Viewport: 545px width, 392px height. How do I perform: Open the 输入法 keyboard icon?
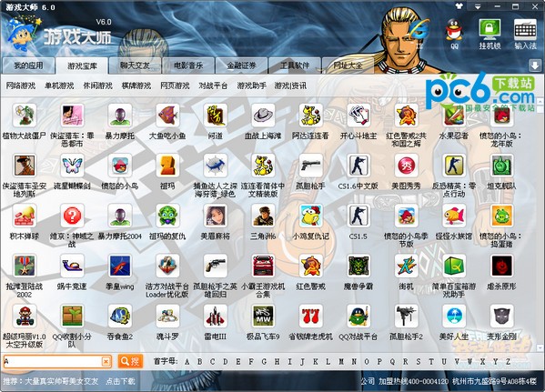pyautogui.click(x=525, y=29)
